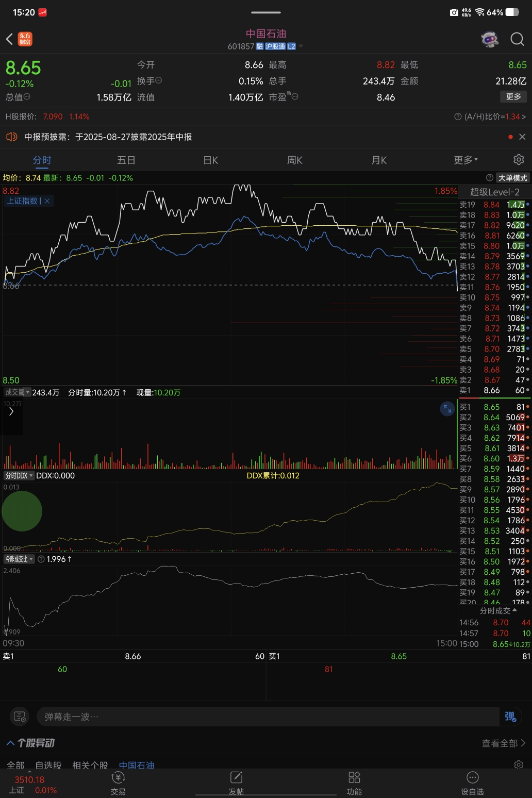Open the search magnifier icon
Viewport: 532px width, 798px height.
(517, 39)
